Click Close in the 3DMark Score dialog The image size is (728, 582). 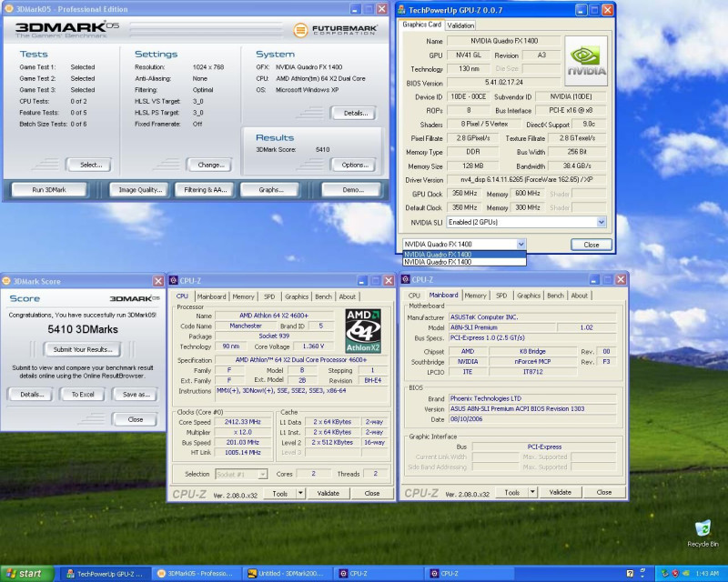click(x=135, y=419)
